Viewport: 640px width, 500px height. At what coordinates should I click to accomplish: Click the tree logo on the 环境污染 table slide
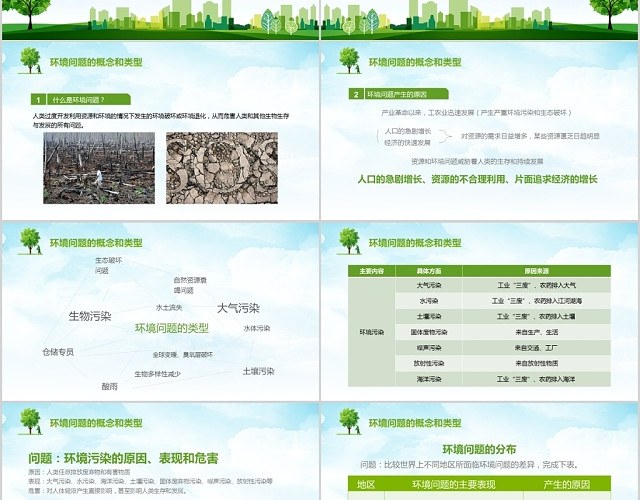tap(349, 241)
